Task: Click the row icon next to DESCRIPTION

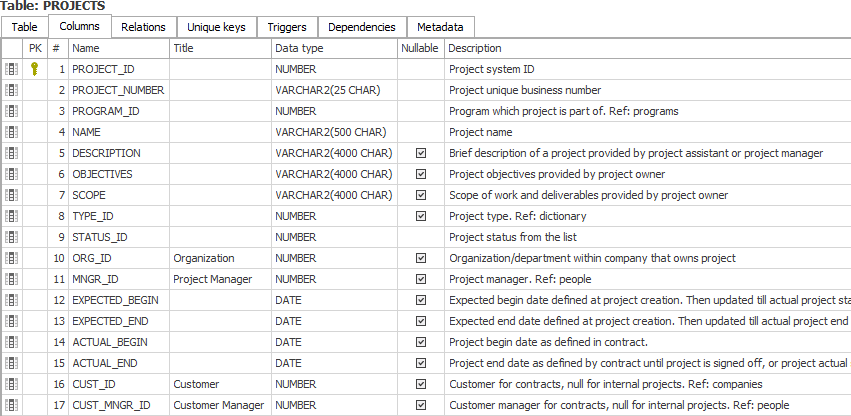Action: (x=12, y=153)
